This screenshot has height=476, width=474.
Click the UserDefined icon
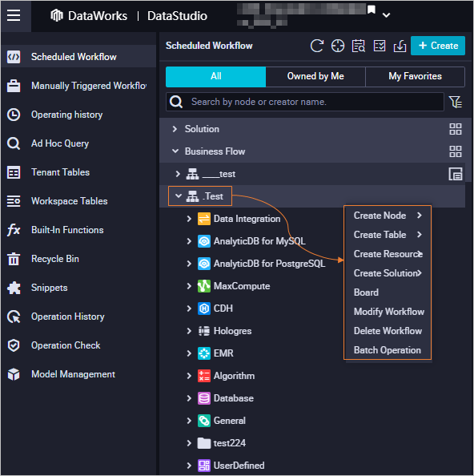[x=204, y=466]
